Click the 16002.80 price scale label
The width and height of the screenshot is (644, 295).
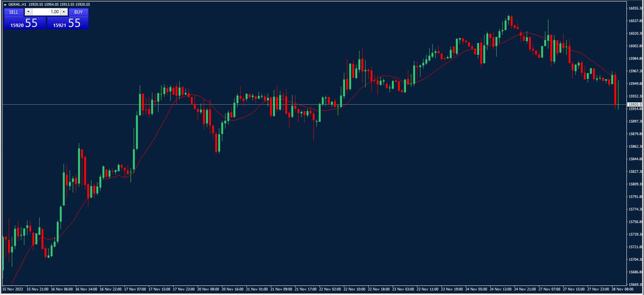tap(635, 46)
